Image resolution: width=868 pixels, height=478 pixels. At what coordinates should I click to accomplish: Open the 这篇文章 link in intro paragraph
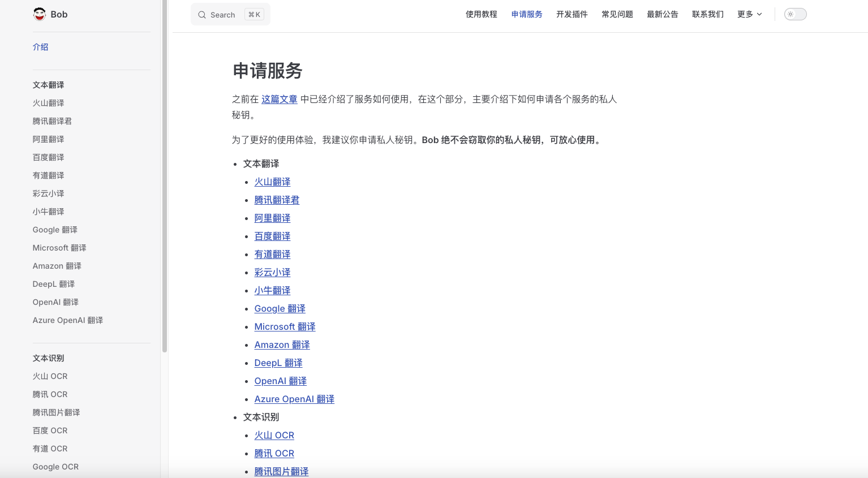click(x=280, y=99)
